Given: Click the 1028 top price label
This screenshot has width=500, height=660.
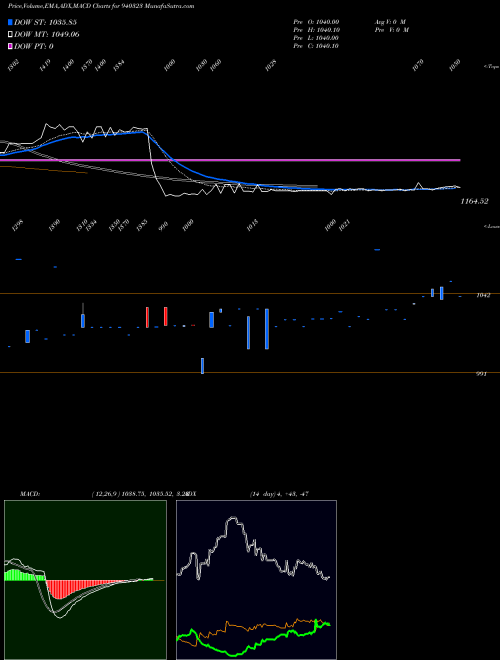Looking at the screenshot, I should [x=271, y=66].
